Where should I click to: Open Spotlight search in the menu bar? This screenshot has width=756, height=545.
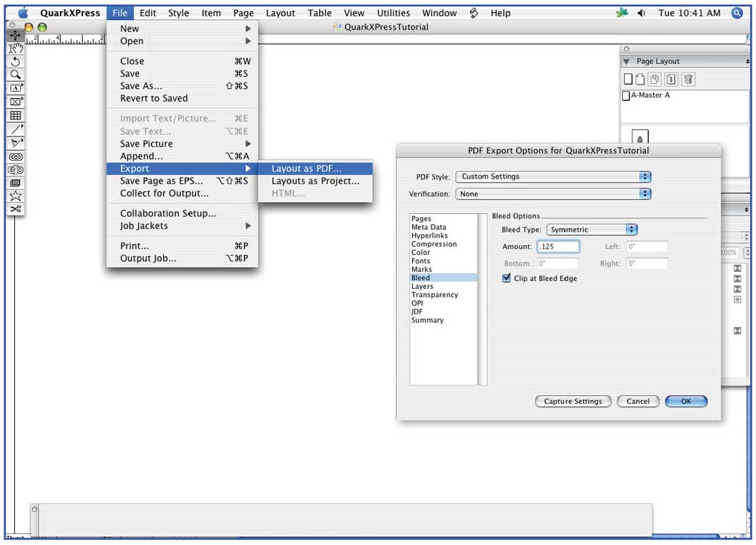[x=737, y=13]
